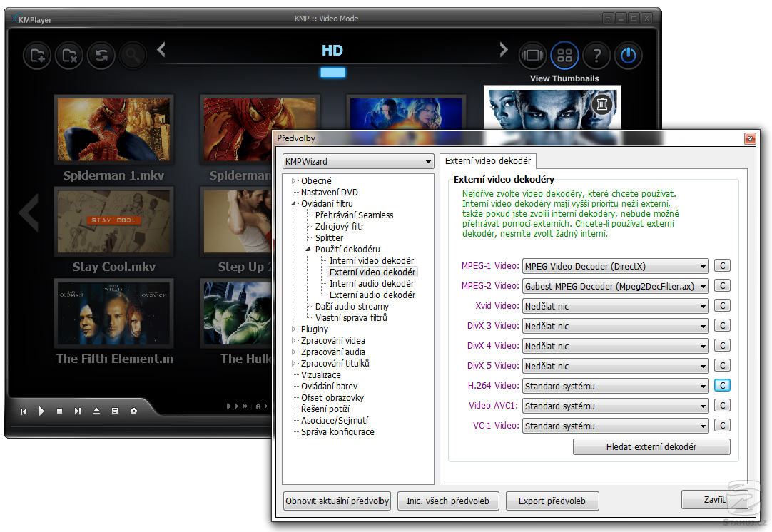Skip to previous track in KMPlayer
This screenshot has height=532, width=772.
pos(23,411)
